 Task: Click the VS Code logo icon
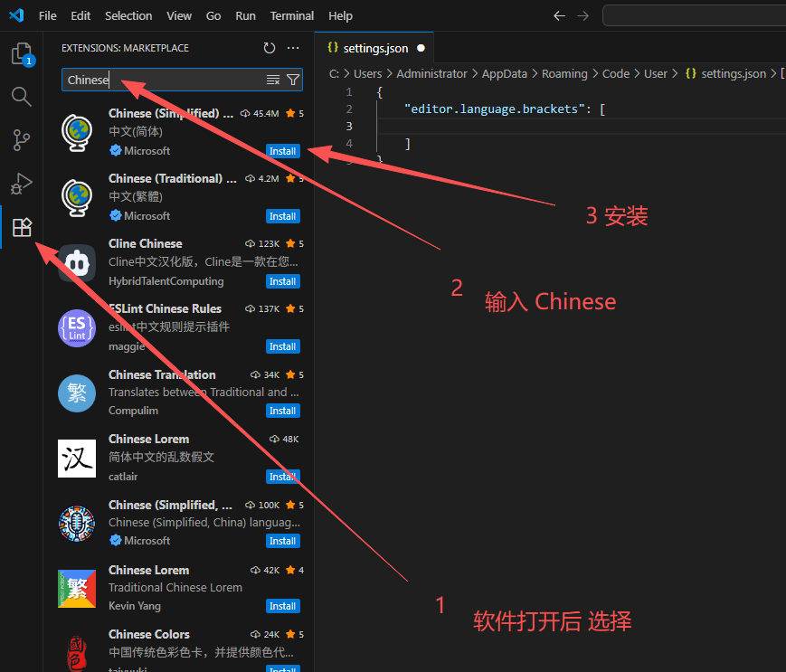pyautogui.click(x=16, y=15)
